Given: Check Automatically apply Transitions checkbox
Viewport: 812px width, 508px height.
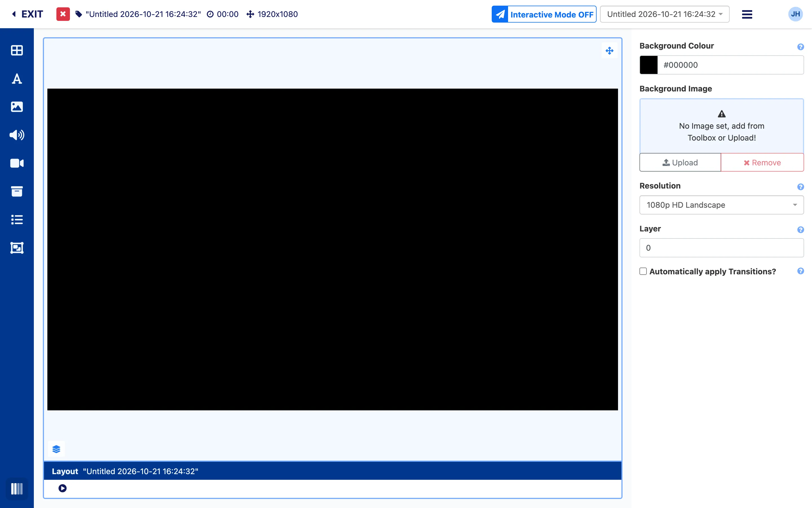Looking at the screenshot, I should point(643,271).
